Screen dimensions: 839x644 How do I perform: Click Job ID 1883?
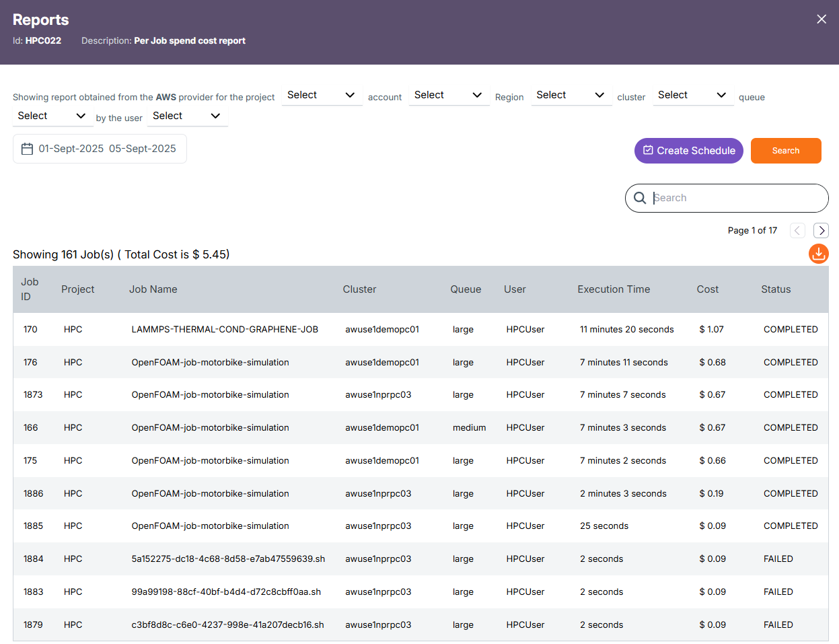point(33,592)
